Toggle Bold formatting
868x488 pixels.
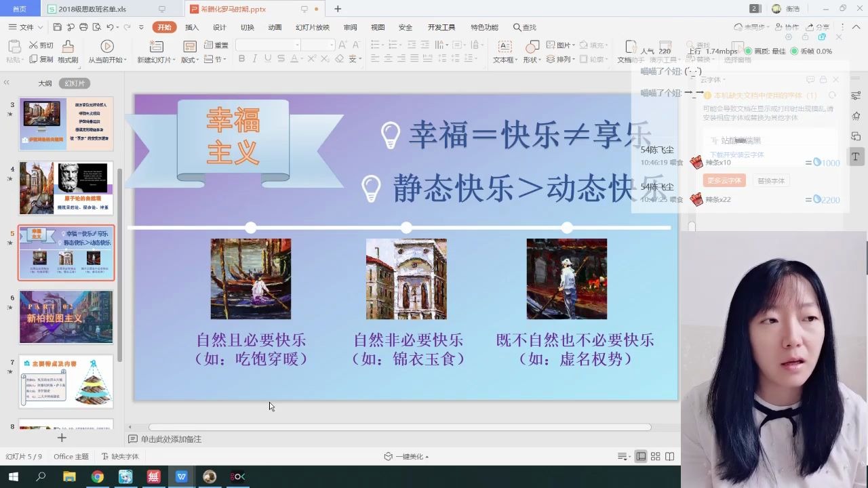coord(241,59)
